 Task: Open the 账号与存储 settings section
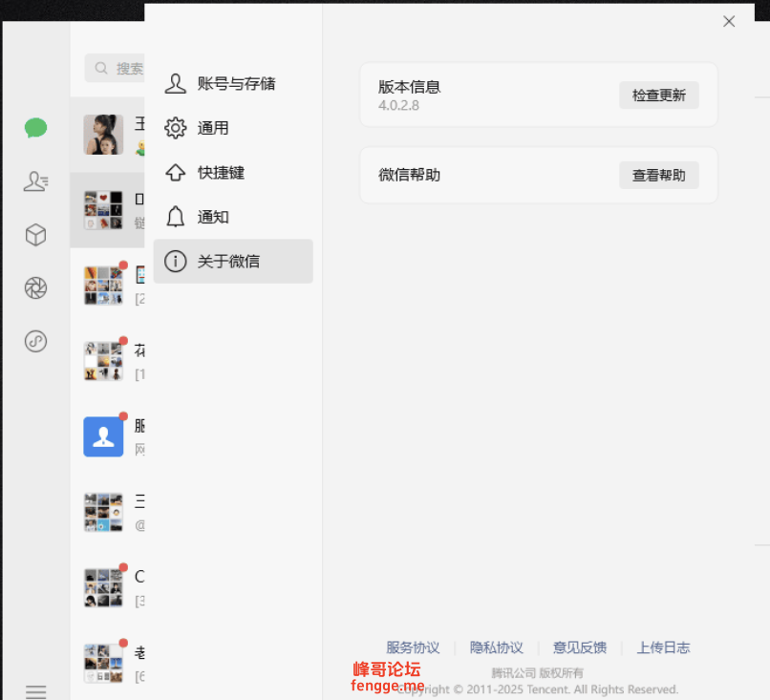[x=233, y=83]
